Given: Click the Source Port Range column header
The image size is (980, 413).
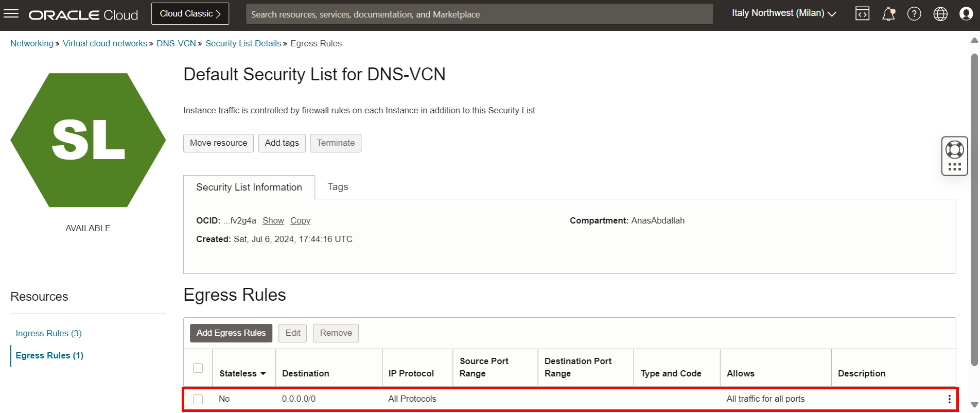Looking at the screenshot, I should point(484,367).
